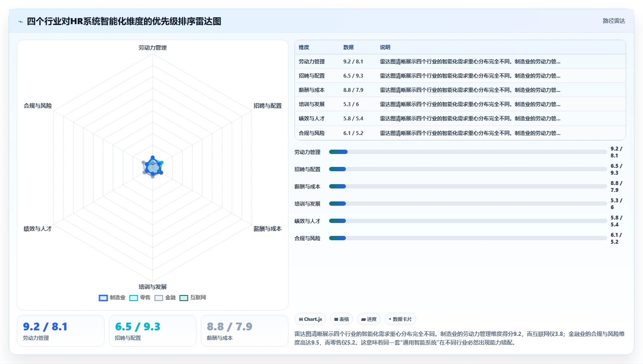Click the 绩效与人才 progress bar
This screenshot has height=364, width=643.
tap(468, 221)
